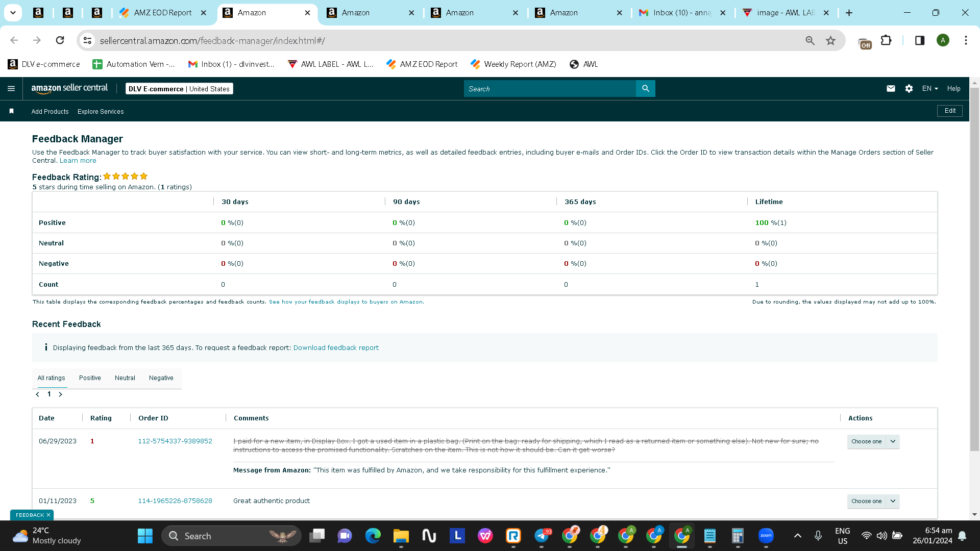Open File Explorer from the taskbar

tap(401, 536)
